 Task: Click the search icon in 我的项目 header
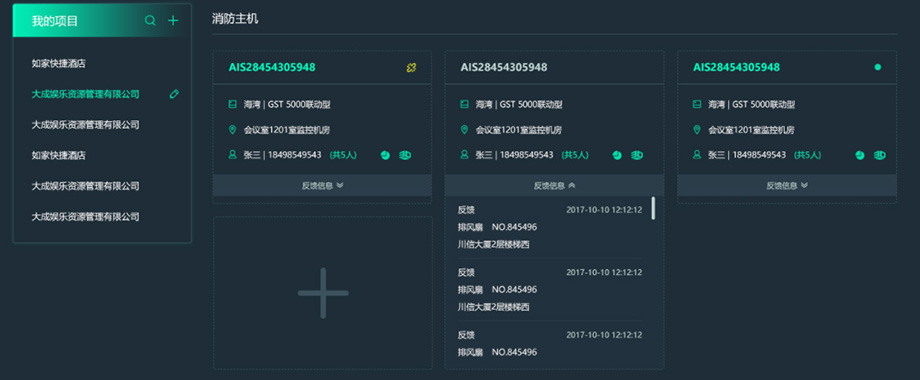150,21
